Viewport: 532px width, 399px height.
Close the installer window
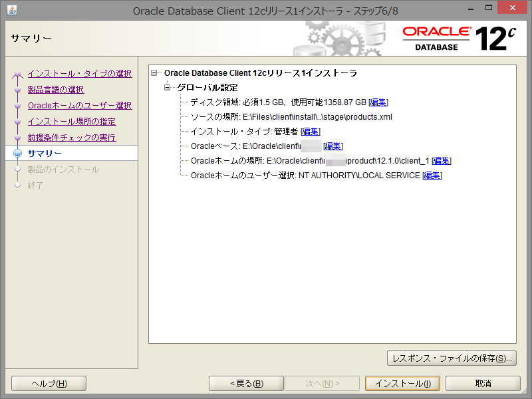[512, 8]
